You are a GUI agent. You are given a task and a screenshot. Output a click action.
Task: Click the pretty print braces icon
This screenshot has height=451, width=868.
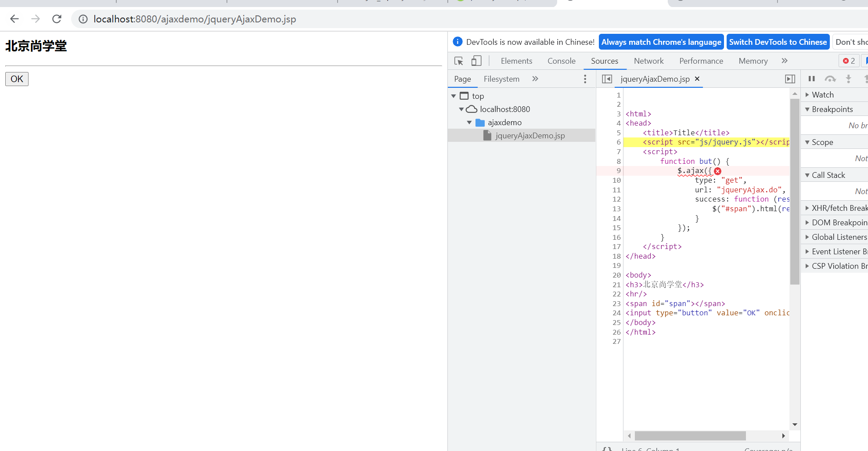[x=607, y=449]
